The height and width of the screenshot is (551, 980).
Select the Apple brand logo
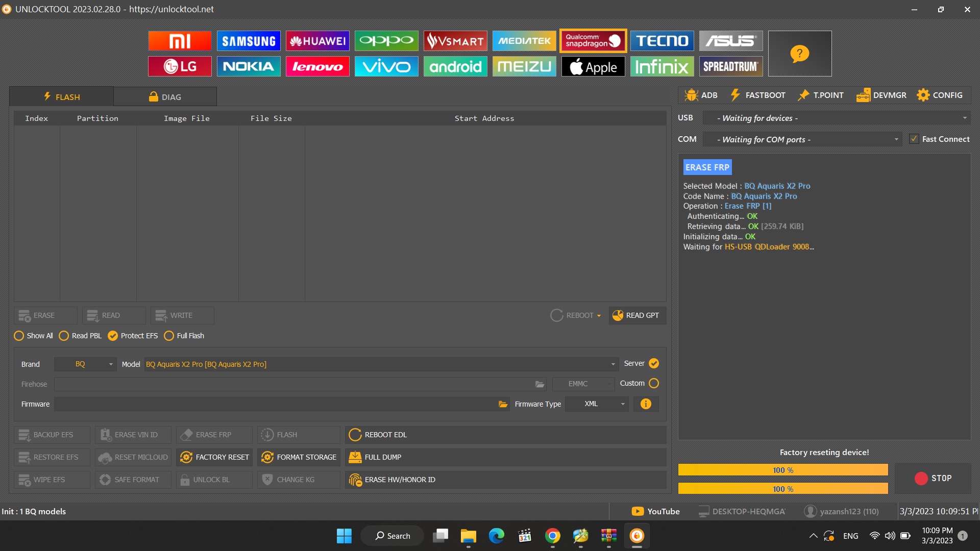pyautogui.click(x=593, y=66)
